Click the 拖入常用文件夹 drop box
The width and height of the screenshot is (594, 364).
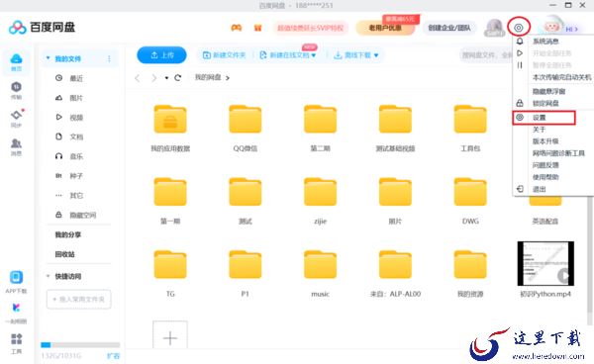[x=79, y=300]
